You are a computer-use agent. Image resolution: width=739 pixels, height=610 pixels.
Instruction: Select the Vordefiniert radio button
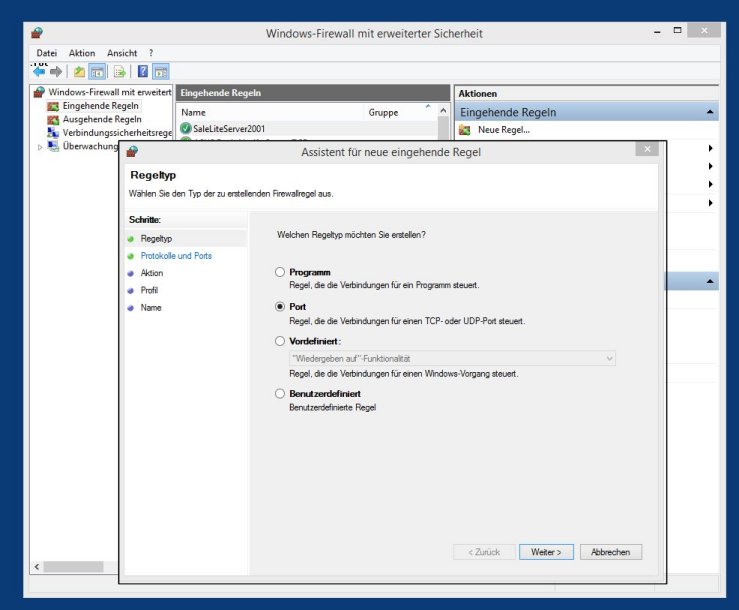(280, 341)
